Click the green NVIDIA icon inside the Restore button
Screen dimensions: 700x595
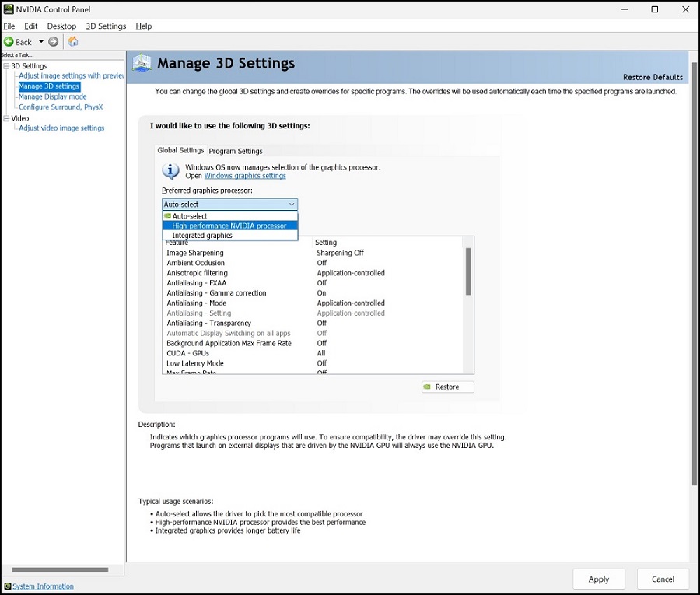(x=429, y=387)
